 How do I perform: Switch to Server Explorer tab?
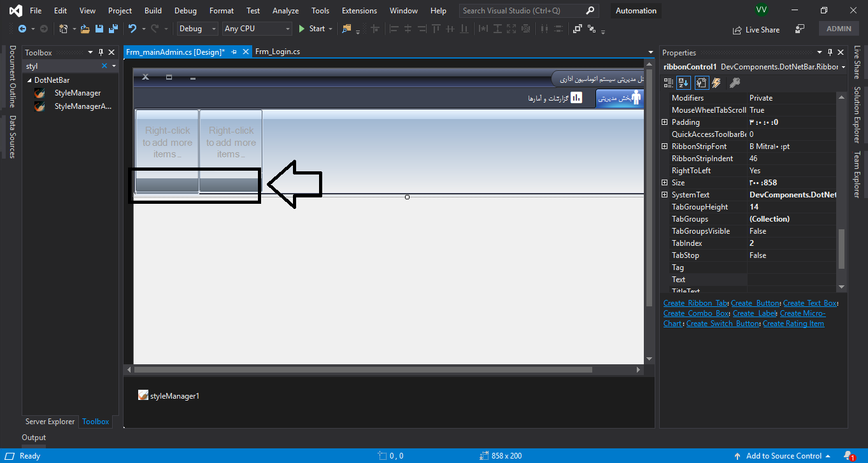pos(50,422)
